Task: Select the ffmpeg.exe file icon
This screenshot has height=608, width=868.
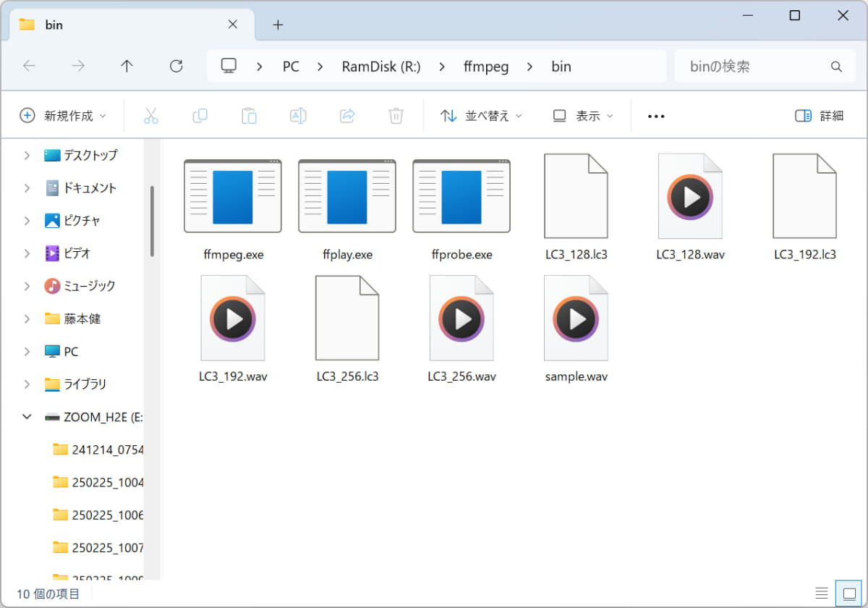Action: 233,196
